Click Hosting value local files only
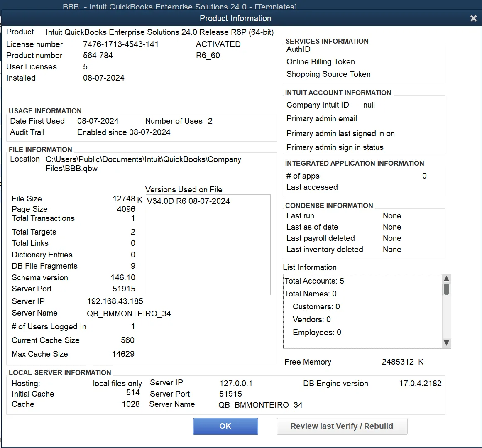 (117, 383)
